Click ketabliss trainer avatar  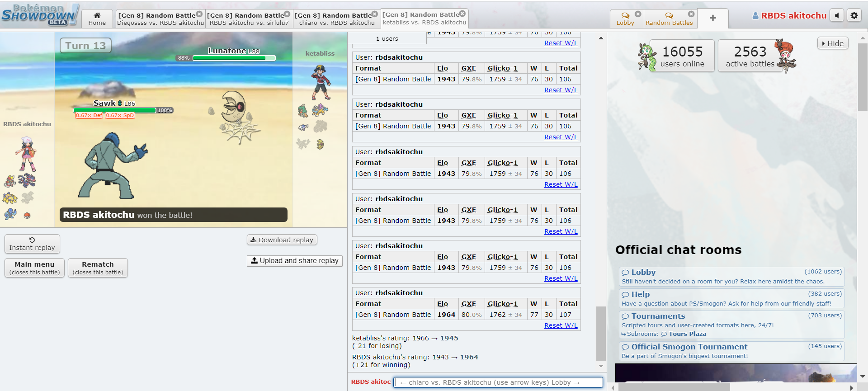click(x=321, y=82)
